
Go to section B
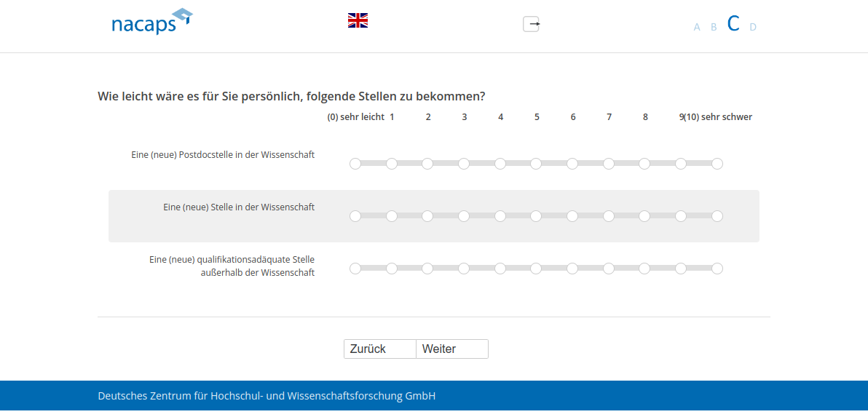click(x=714, y=28)
